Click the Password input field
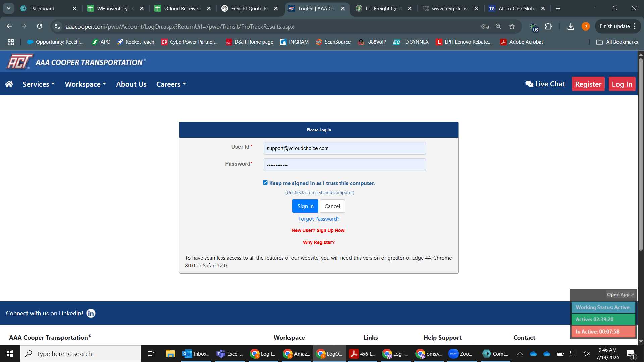 [x=344, y=165]
